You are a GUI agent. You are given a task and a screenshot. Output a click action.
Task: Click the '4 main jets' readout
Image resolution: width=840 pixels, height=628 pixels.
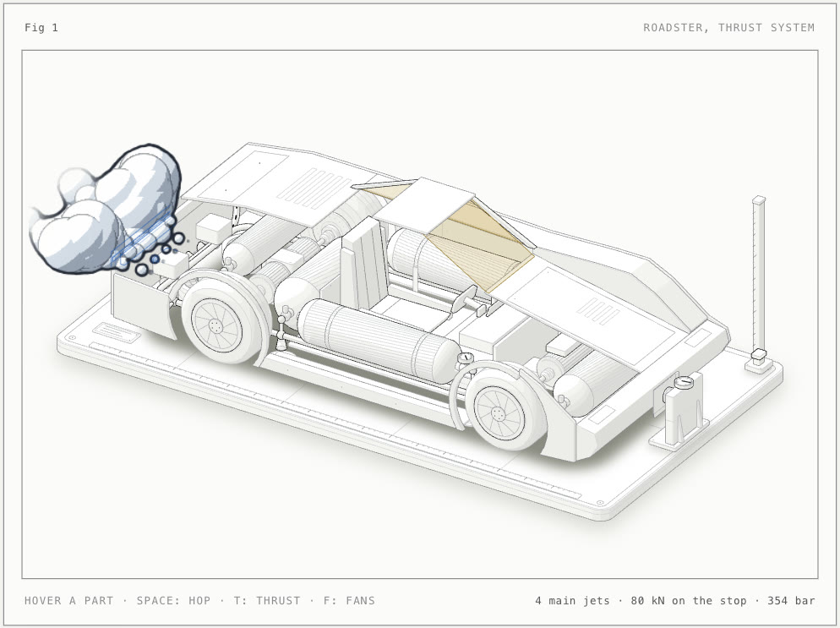tap(572, 601)
